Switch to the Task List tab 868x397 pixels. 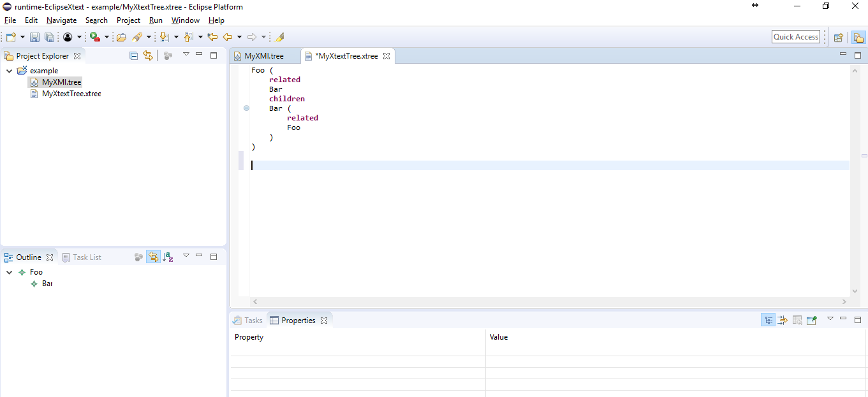82,257
